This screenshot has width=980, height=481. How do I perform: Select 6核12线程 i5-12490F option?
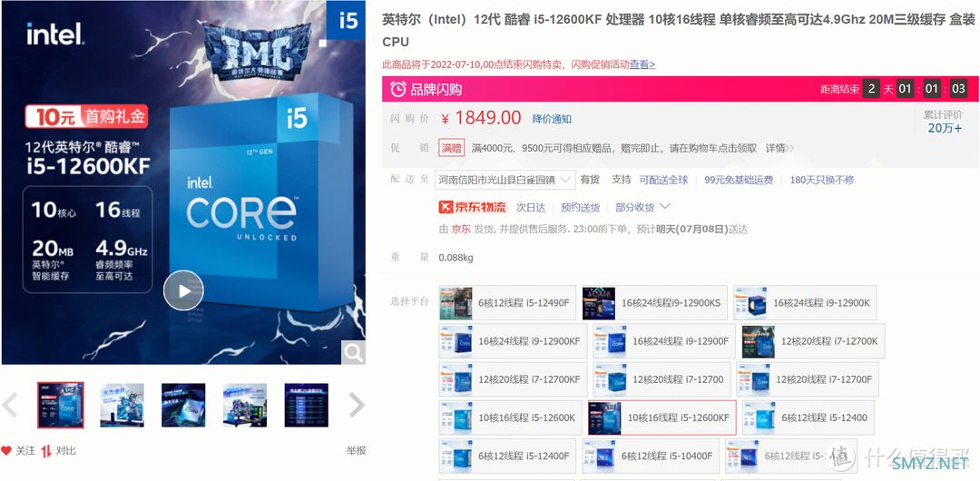point(507,303)
